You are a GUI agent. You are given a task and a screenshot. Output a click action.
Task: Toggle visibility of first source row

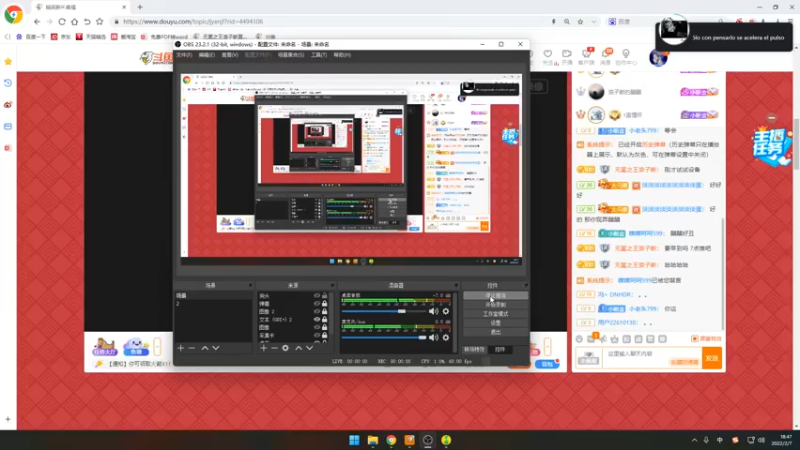tap(317, 295)
